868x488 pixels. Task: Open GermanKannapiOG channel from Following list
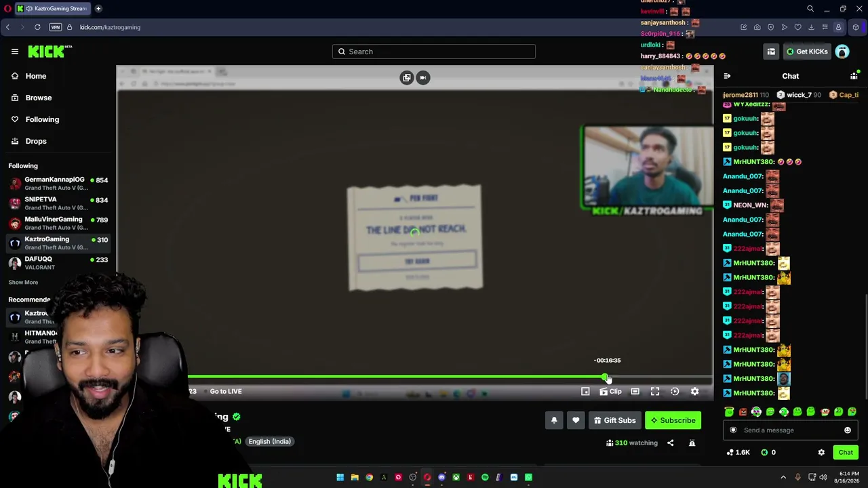[58, 184]
